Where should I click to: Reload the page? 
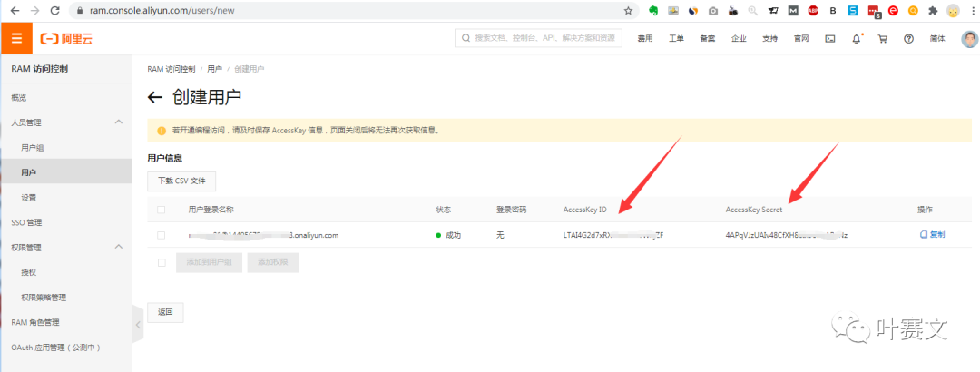tap(55, 11)
